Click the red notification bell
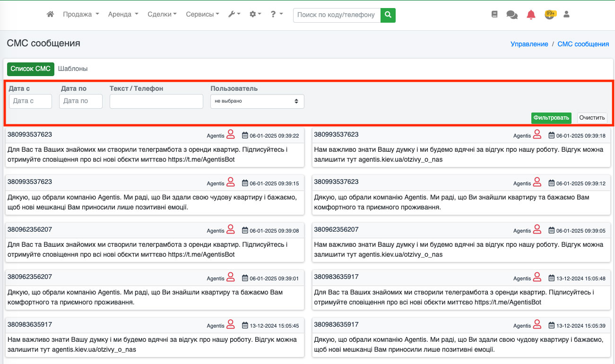 pos(531,15)
